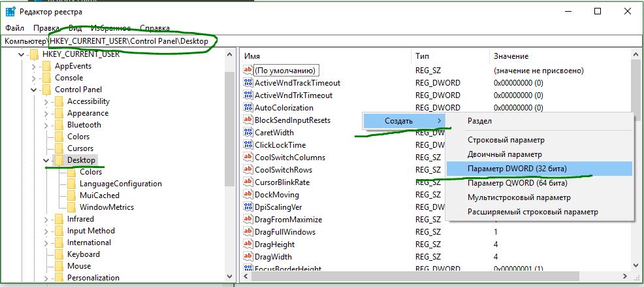The width and height of the screenshot is (644, 287).
Task: Select the Personalization key in the tree
Action: pos(93,278)
